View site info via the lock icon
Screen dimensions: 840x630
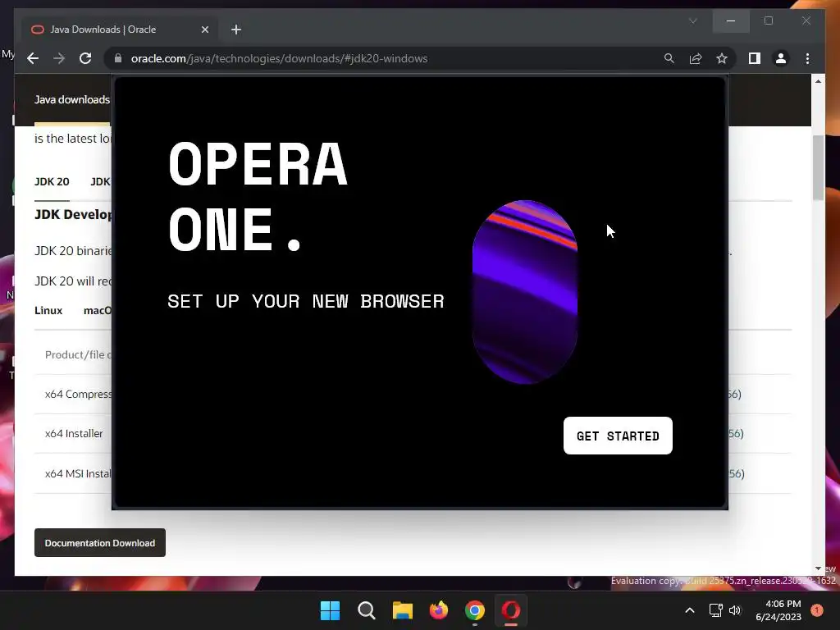(118, 58)
